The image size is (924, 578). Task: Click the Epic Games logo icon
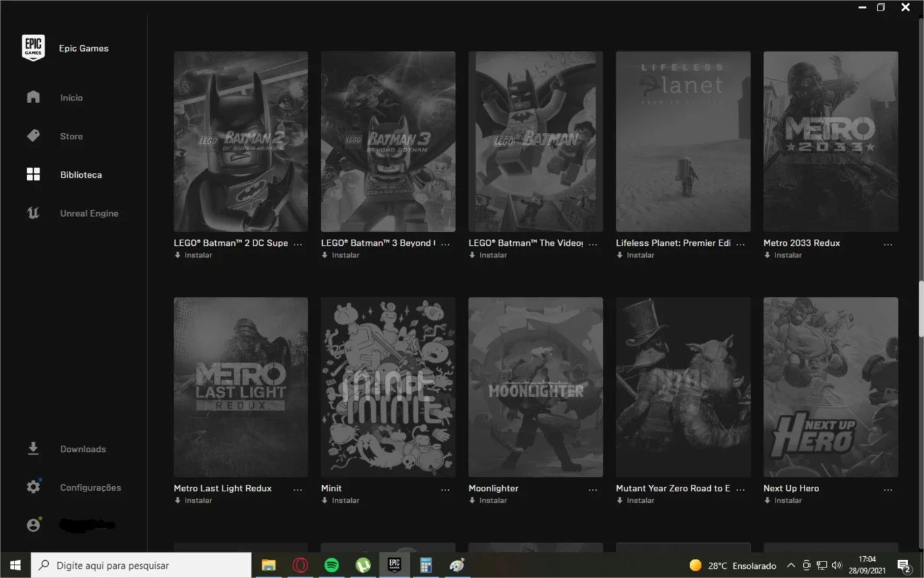[x=33, y=48]
